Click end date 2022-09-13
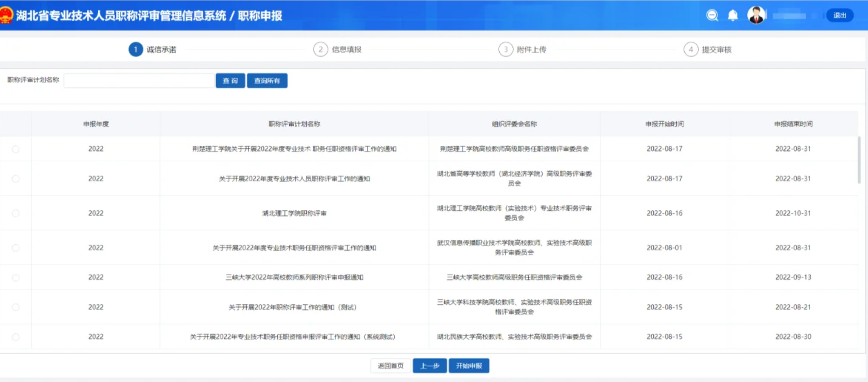The width and height of the screenshot is (868, 382). click(x=793, y=277)
